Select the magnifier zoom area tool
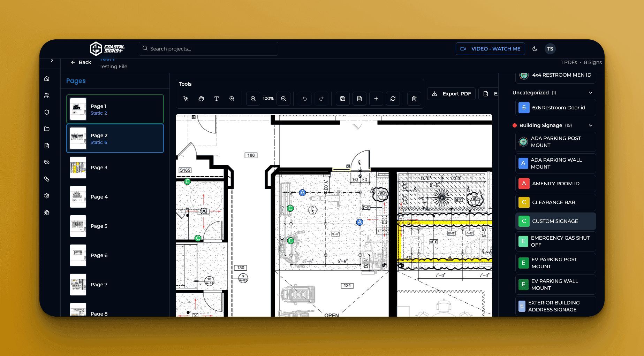 [232, 99]
